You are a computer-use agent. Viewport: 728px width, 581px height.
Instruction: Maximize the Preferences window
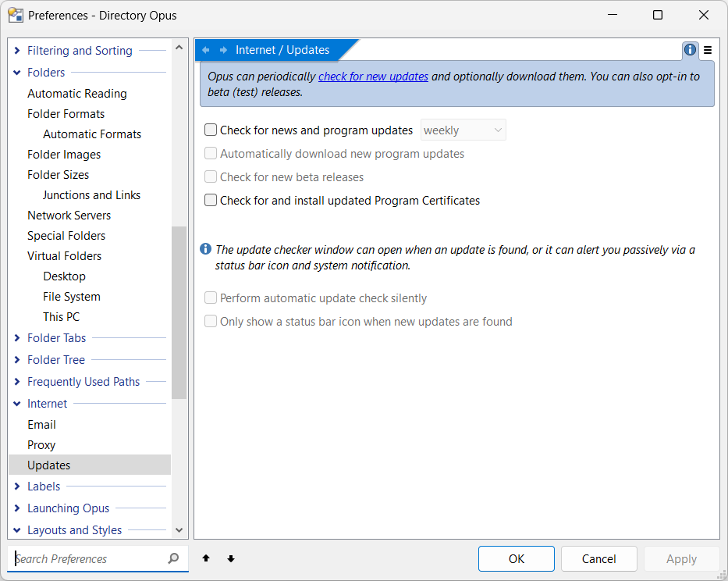[658, 15]
